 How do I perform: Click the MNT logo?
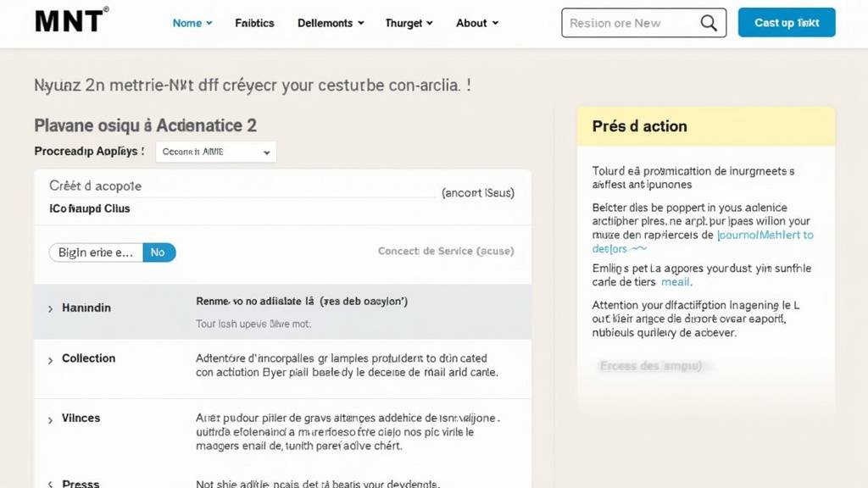71,22
